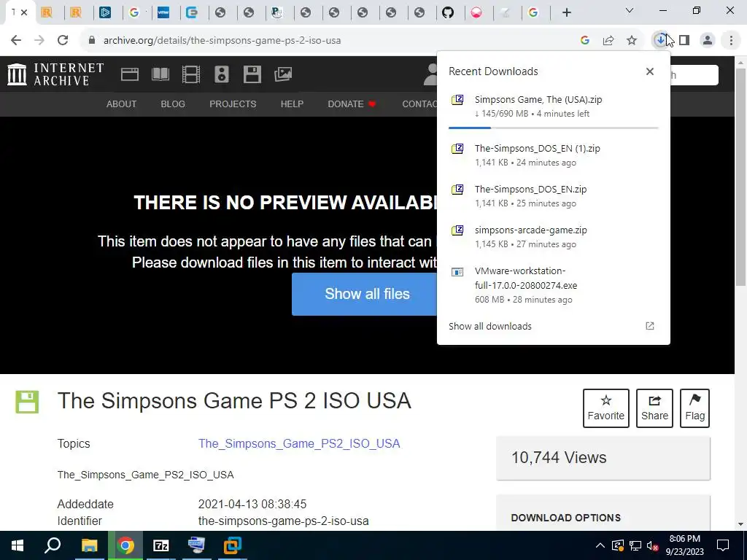Open the Software floppy icon in Archive nav
Screen dimensions: 747x560
252,74
